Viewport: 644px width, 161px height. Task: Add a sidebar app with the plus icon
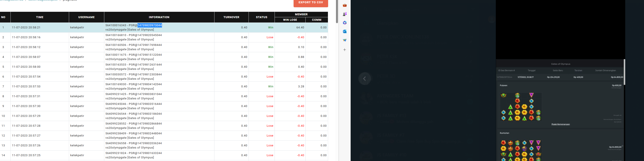point(345,50)
